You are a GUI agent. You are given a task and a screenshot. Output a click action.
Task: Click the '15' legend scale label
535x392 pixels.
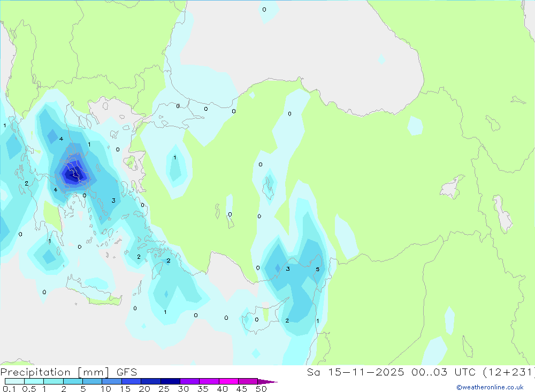[x=125, y=389]
